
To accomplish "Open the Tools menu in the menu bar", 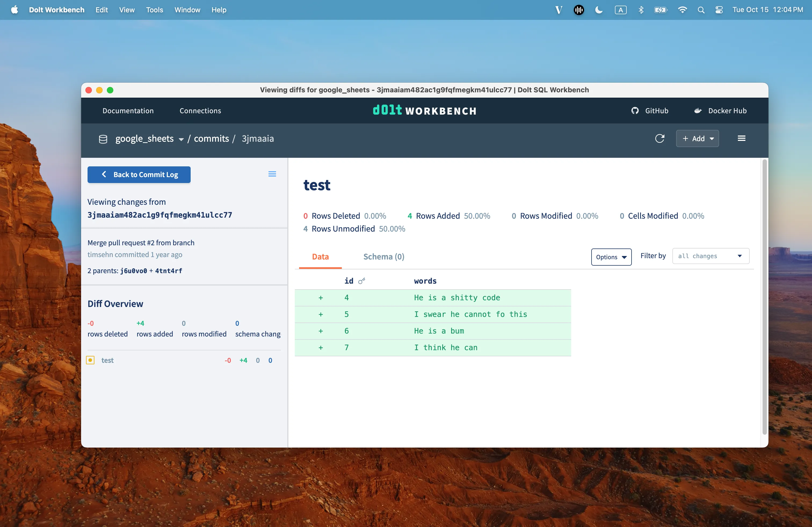I will tap(154, 10).
